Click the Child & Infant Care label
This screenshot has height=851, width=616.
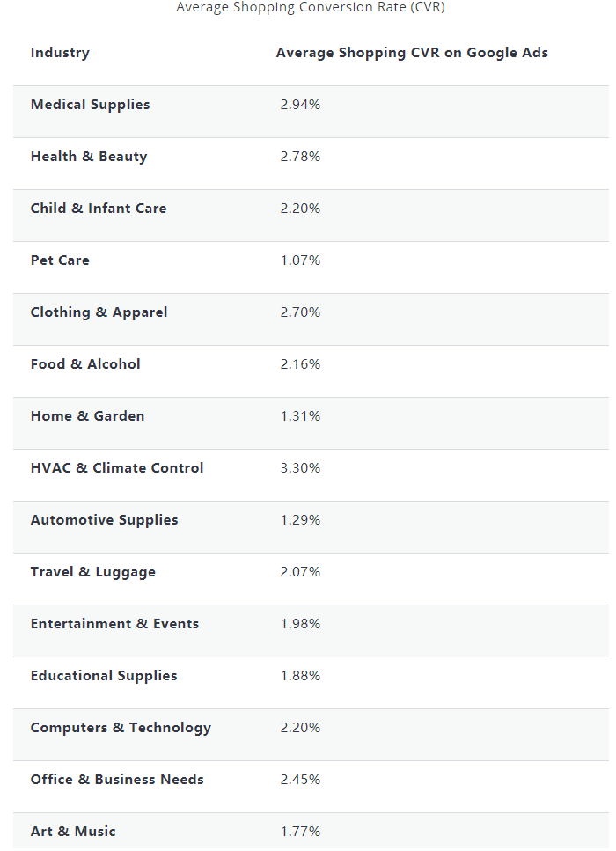point(99,209)
